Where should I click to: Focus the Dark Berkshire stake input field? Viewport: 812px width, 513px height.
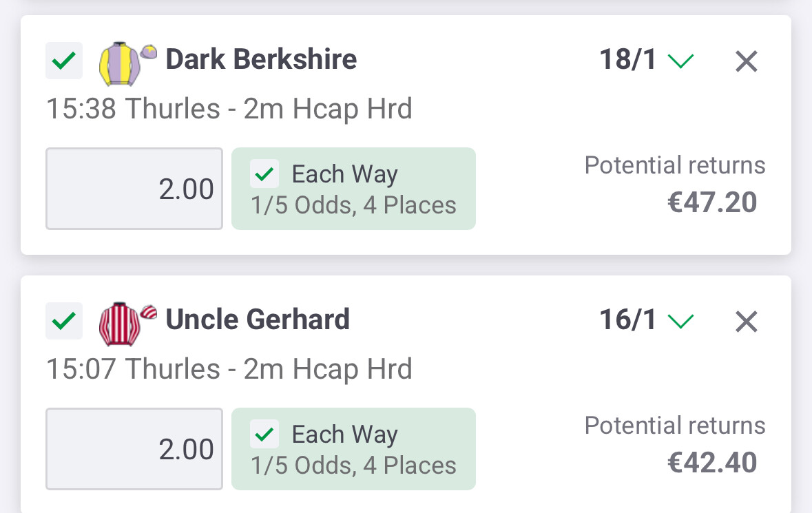134,189
